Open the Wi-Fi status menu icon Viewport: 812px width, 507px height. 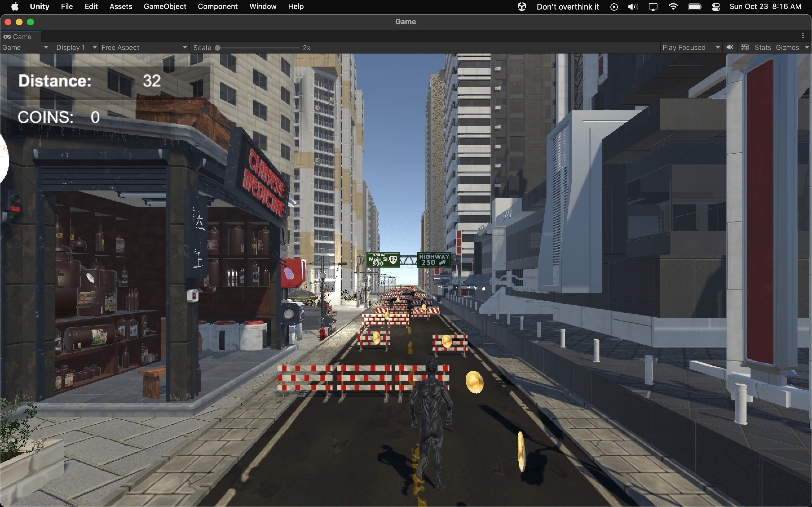point(673,6)
